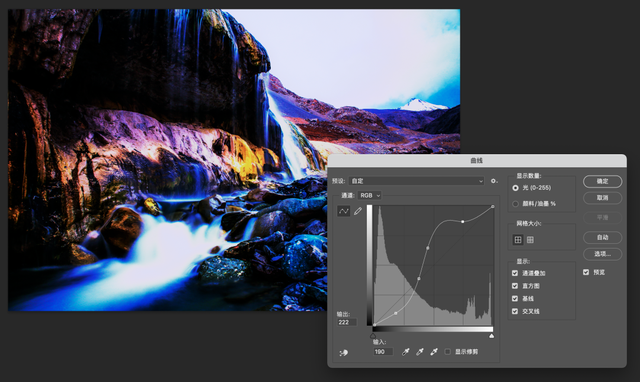Image resolution: width=640 pixels, height=382 pixels.
Task: Toggle the 基线 checkbox
Action: [515, 298]
